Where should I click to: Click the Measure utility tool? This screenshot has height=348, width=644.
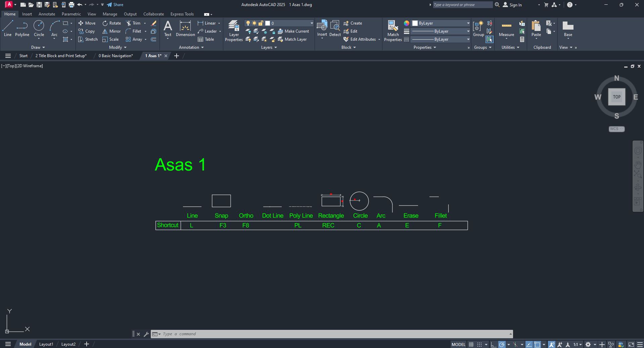tap(506, 28)
